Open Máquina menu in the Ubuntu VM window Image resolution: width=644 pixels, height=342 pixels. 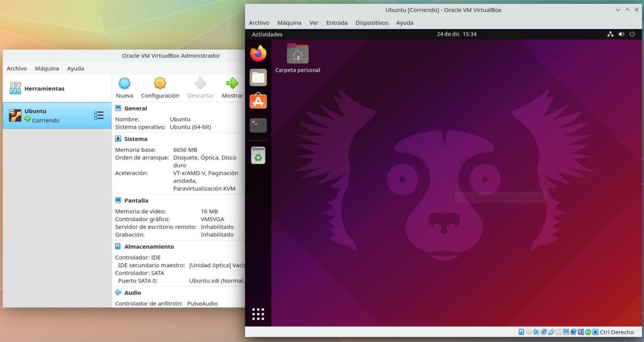pyautogui.click(x=289, y=23)
